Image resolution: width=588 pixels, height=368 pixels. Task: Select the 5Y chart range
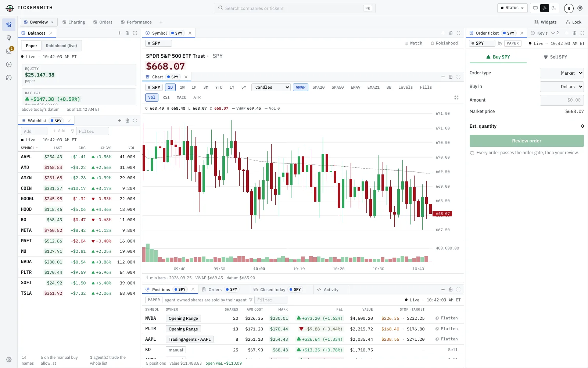coord(244,88)
